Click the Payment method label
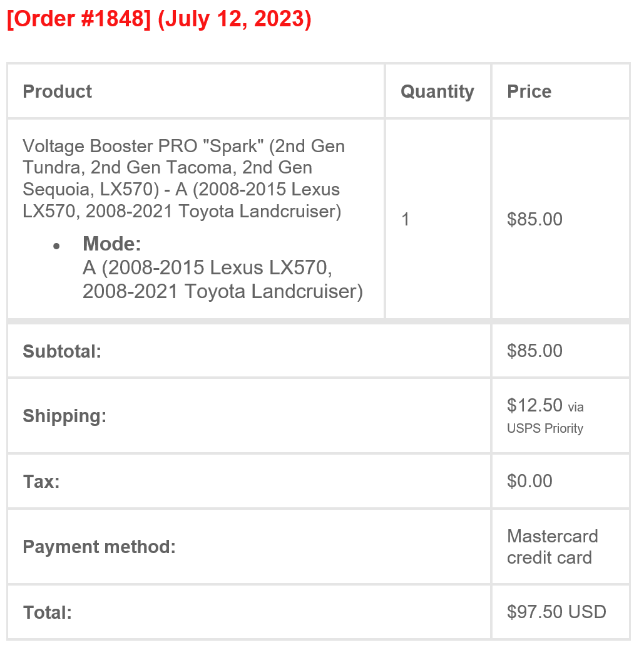The image size is (639, 672). coord(100,546)
